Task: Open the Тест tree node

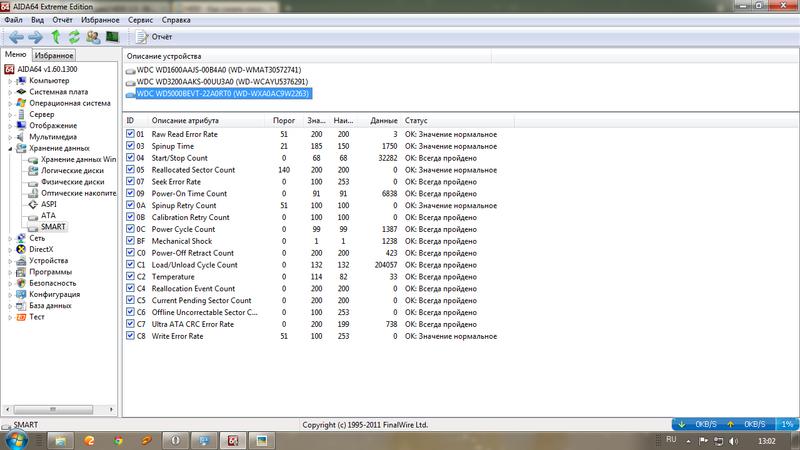Action: [37, 316]
